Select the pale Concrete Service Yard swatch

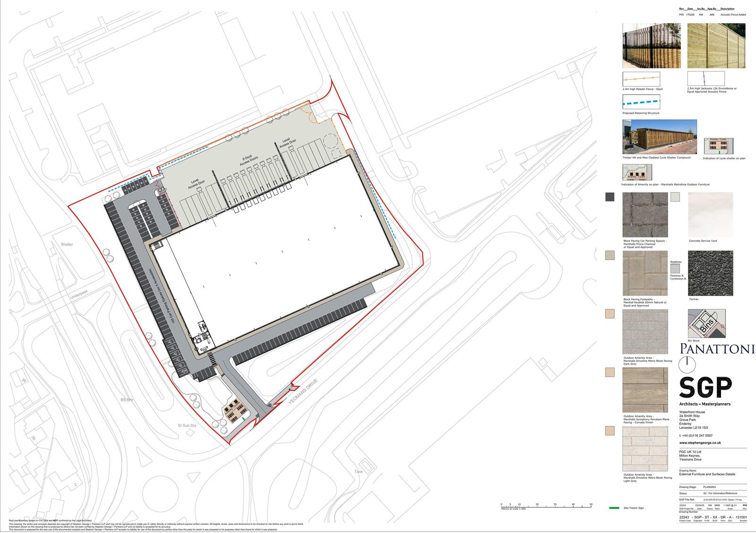tap(674, 197)
